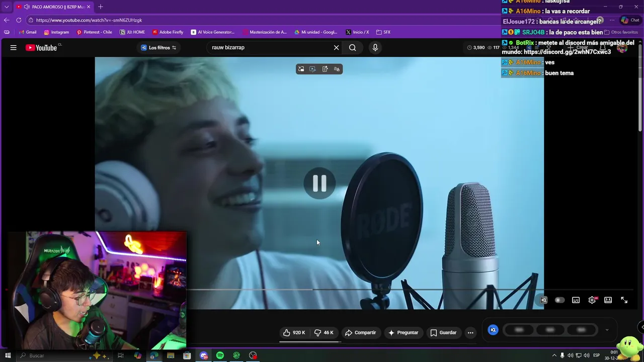
Task: Open the Mi unidad - Google bookmark
Action: 315,32
